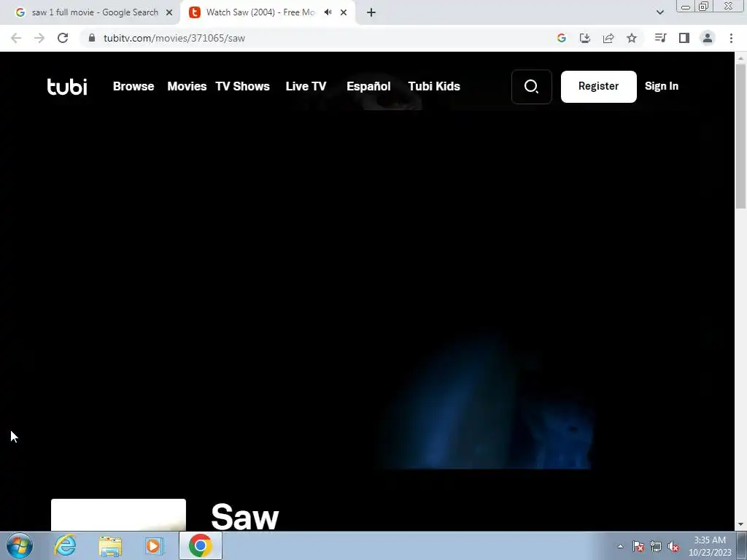Click the Google icon in the address bar
The height and width of the screenshot is (560, 747).
pyautogui.click(x=561, y=38)
